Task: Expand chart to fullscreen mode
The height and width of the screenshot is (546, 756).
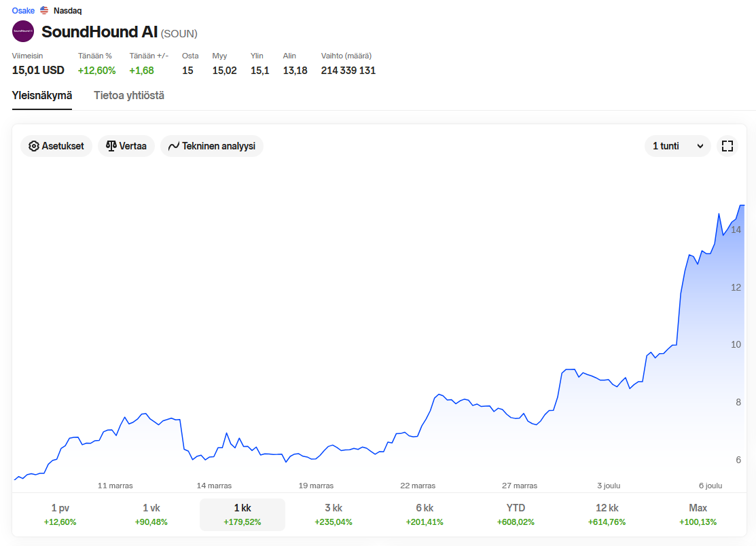Action: pyautogui.click(x=727, y=146)
